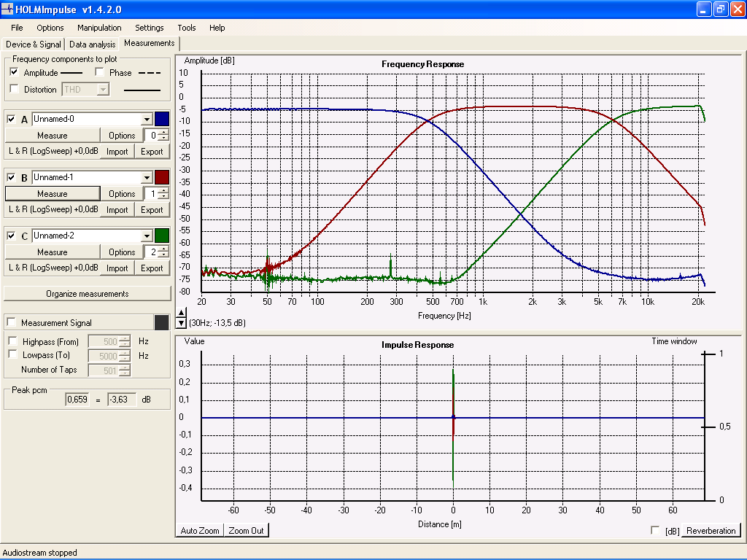The height and width of the screenshot is (560, 747).
Task: Expand the Unnamed-1 name dropdown
Action: pyautogui.click(x=147, y=178)
